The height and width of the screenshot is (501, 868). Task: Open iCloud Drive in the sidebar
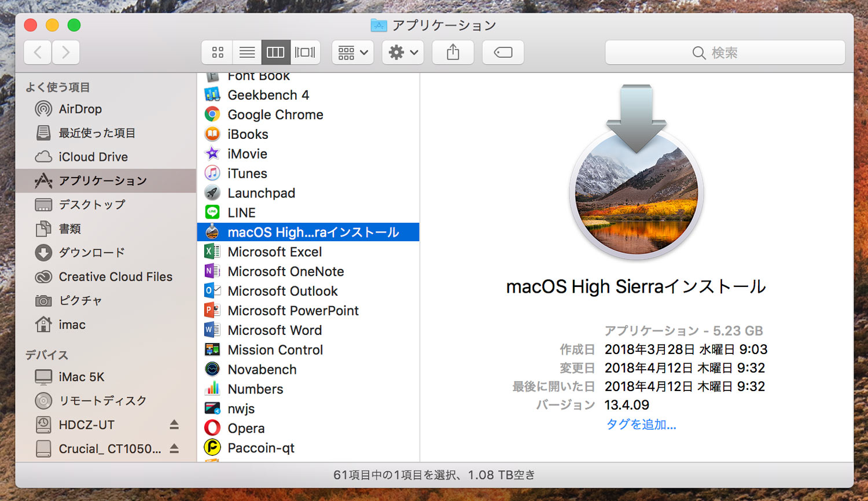106,157
